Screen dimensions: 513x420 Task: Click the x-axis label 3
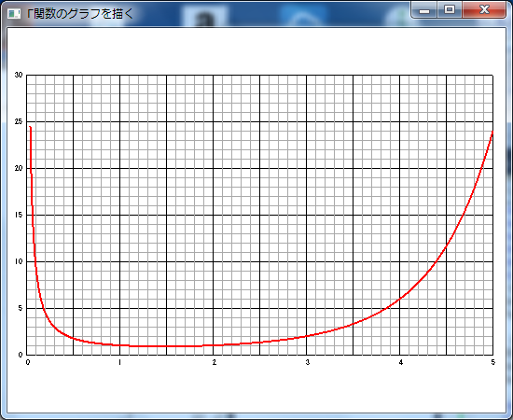tap(308, 362)
